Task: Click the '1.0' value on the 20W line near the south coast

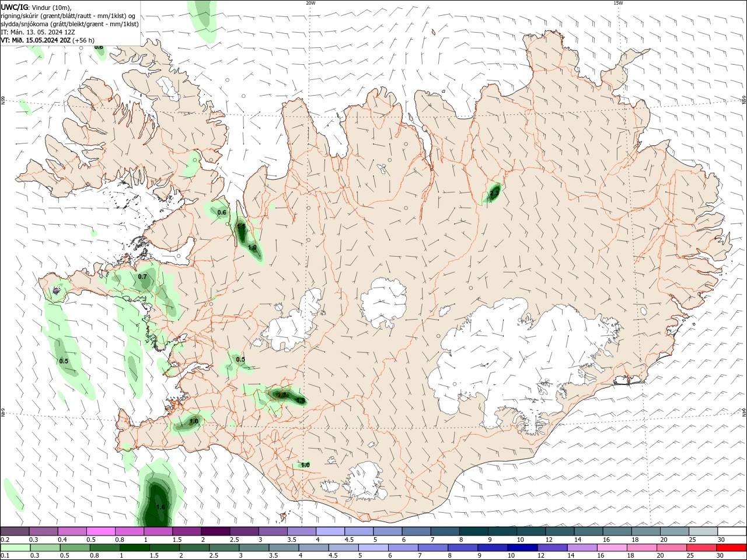Action: click(305, 465)
